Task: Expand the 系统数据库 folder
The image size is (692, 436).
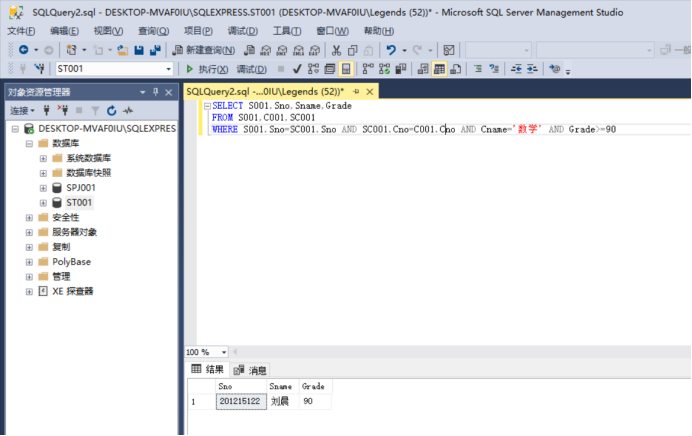Action: [x=43, y=158]
